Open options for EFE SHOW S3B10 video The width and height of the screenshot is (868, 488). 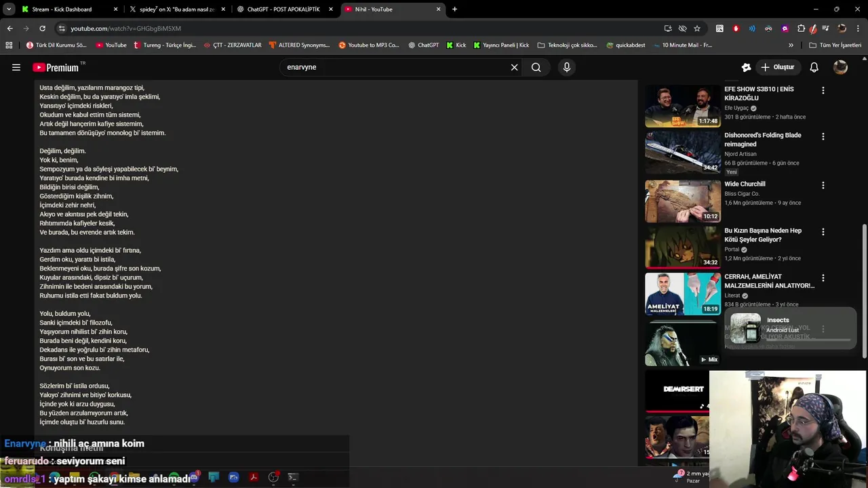(823, 90)
